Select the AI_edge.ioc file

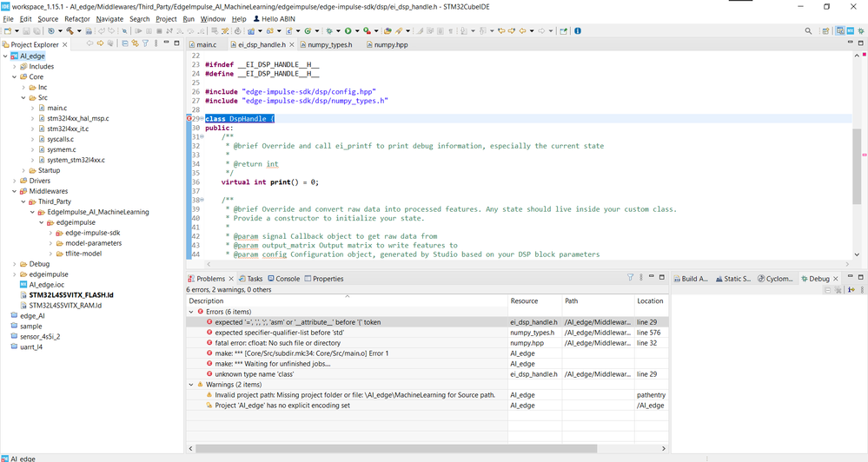click(x=47, y=284)
